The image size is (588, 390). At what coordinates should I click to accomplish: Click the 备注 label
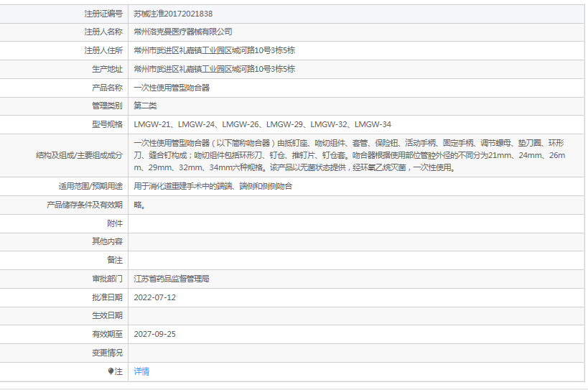coord(115,260)
